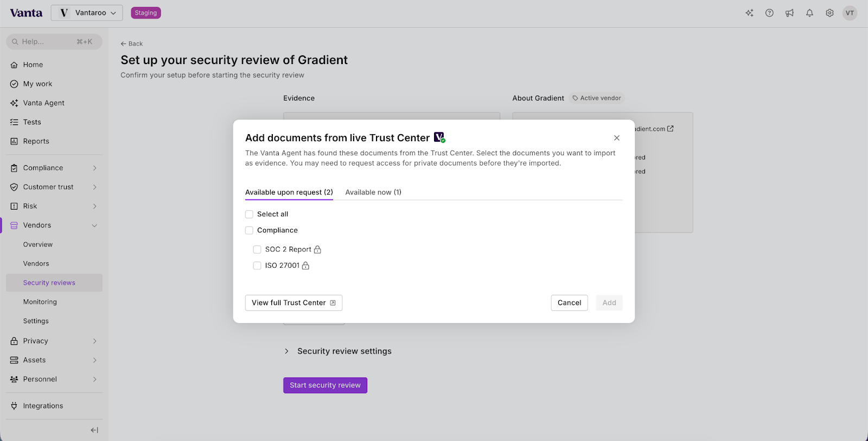Click the Evidence section heading
This screenshot has width=868, height=441.
coord(299,98)
